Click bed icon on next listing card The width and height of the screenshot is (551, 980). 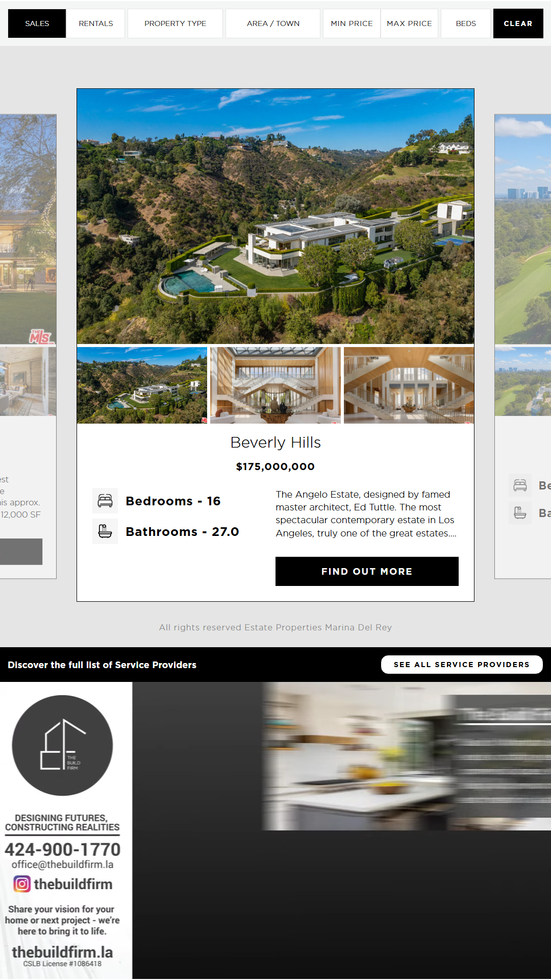tap(520, 485)
